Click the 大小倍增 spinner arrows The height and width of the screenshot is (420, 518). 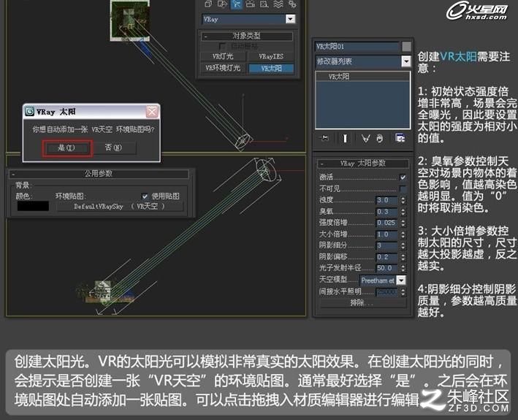(403, 234)
